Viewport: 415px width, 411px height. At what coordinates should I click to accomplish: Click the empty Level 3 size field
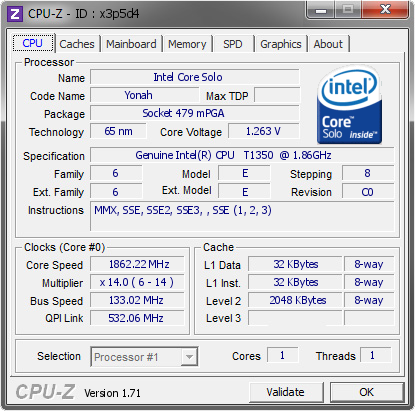pos(295,318)
